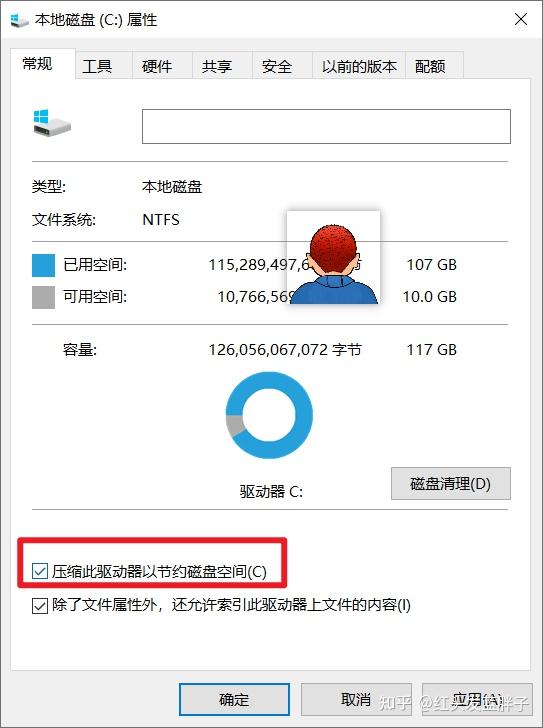Confirm with the 确定 button
The height and width of the screenshot is (728, 543).
point(234,699)
